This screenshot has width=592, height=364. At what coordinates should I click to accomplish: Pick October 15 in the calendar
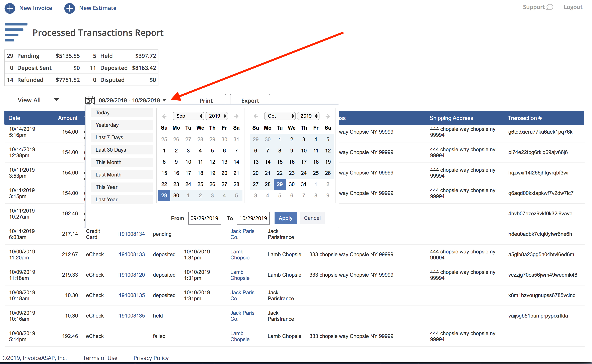(280, 162)
